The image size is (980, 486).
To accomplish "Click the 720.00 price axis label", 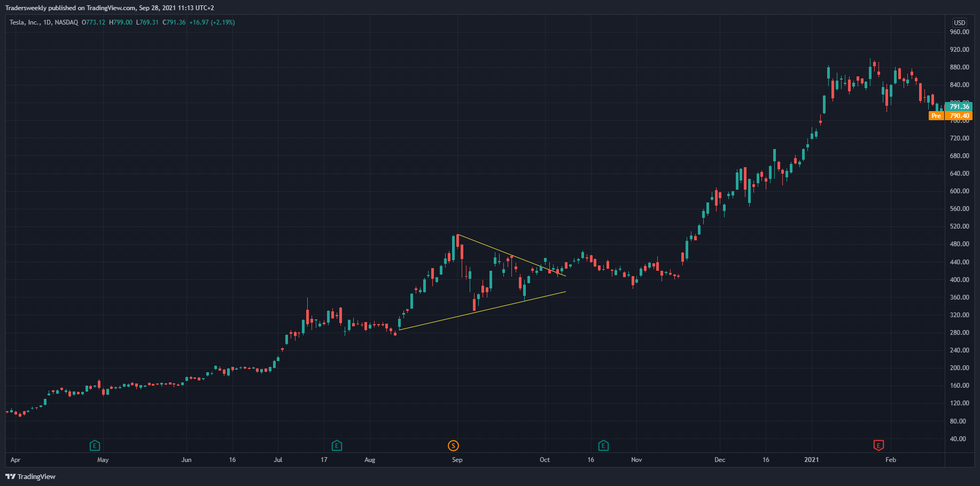I will click(x=959, y=138).
